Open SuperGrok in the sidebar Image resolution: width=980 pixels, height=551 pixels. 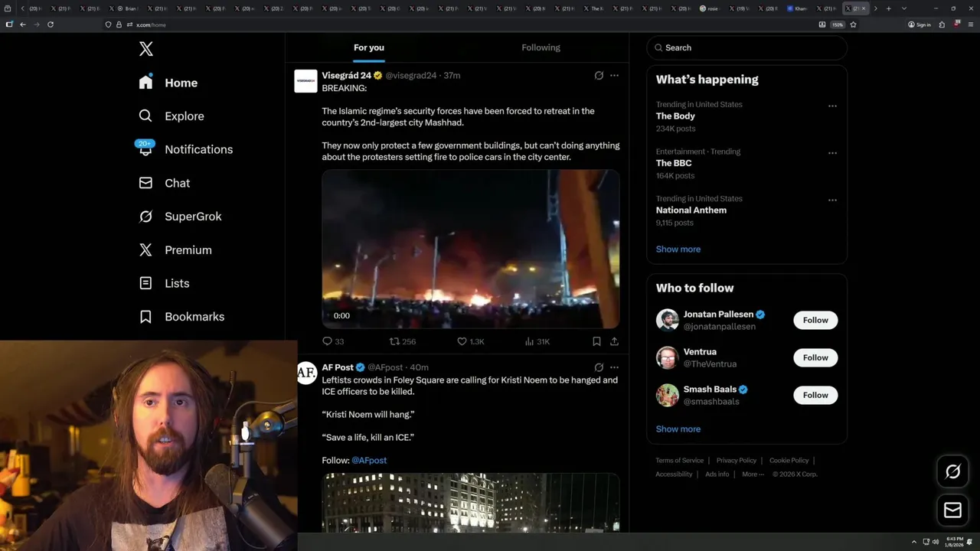[x=180, y=217]
